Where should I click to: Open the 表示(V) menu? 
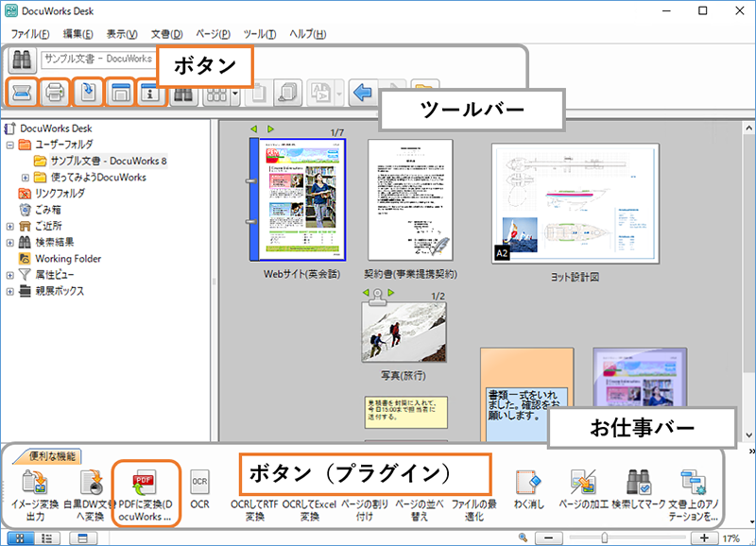click(122, 34)
